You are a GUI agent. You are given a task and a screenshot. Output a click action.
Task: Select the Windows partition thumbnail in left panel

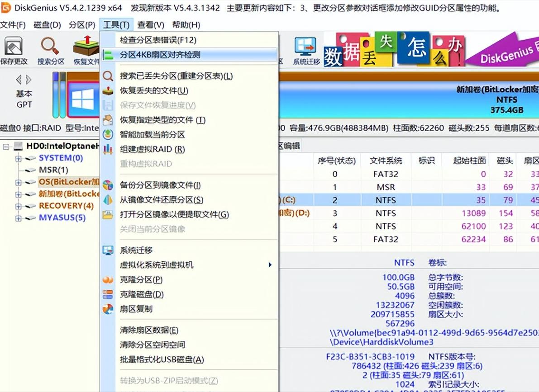click(84, 100)
